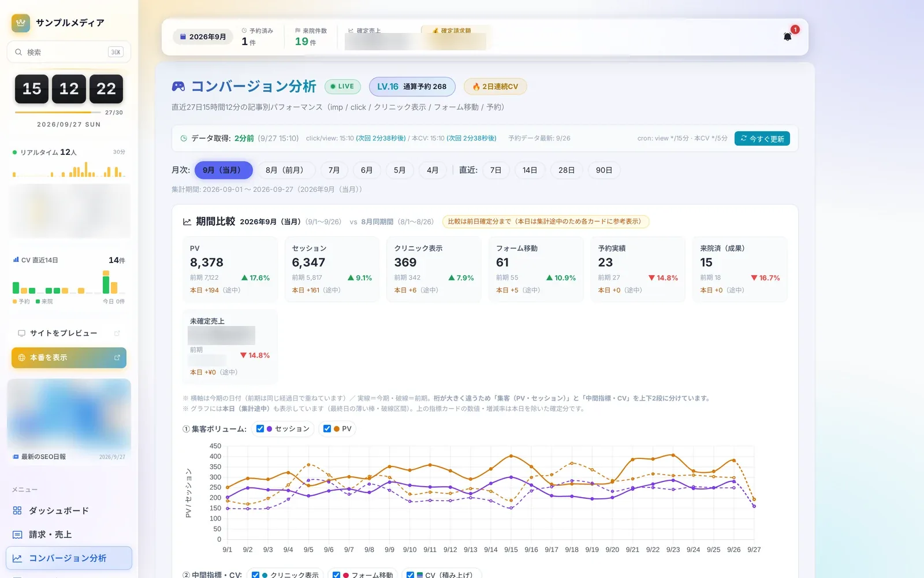The image size is (924, 578).
Task: Open the notification bell
Action: coord(787,37)
